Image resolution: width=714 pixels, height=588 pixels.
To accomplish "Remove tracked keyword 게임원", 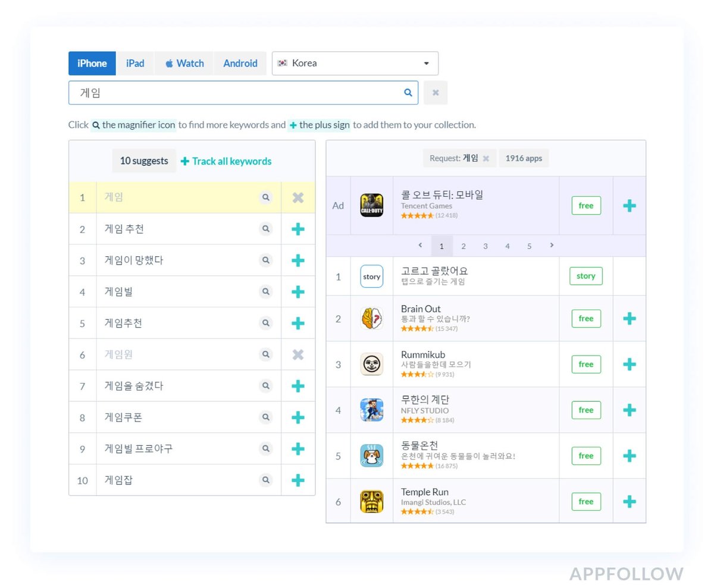I will (298, 354).
